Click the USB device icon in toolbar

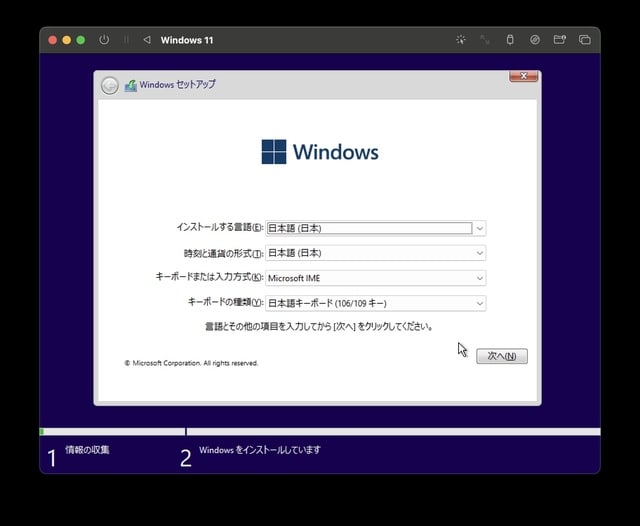pos(509,40)
